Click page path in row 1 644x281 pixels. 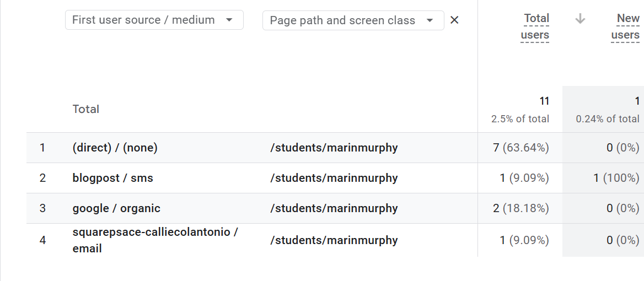(x=334, y=148)
